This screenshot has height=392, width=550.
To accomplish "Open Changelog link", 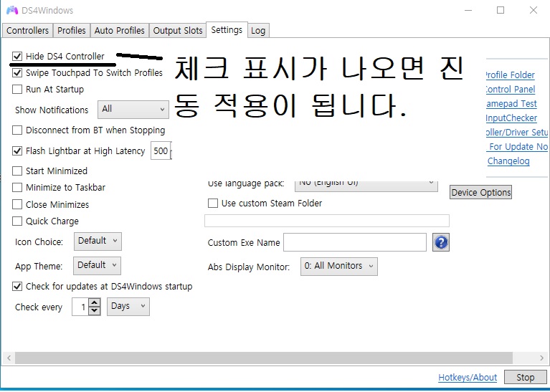I will [508, 161].
